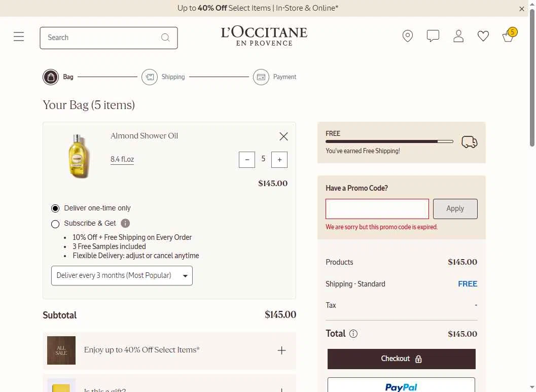
Task: Select the Subscribe & Get option
Action: point(55,224)
